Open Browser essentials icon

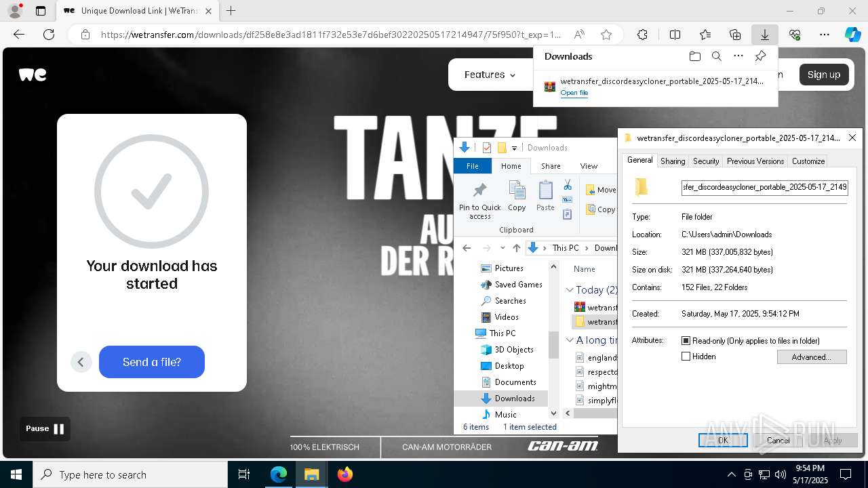[x=795, y=35]
